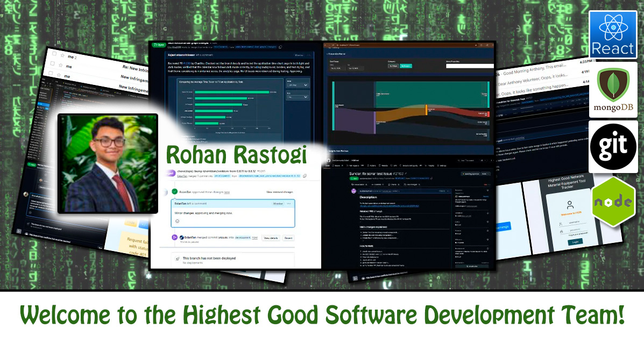Open the three-dot menu on the EvianTan comment

pos(289,204)
